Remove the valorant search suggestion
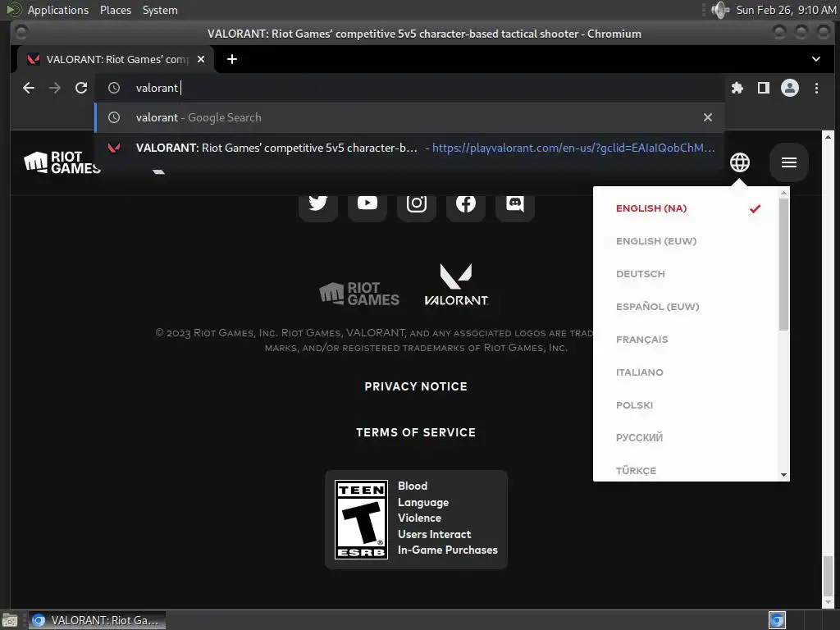Screen dimensions: 840x630 708,117
